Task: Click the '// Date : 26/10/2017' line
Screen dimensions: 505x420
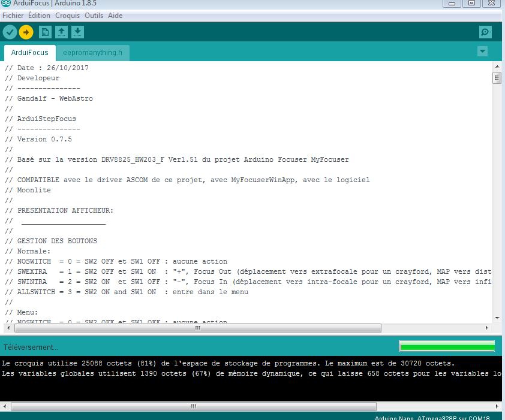Action: pos(47,68)
